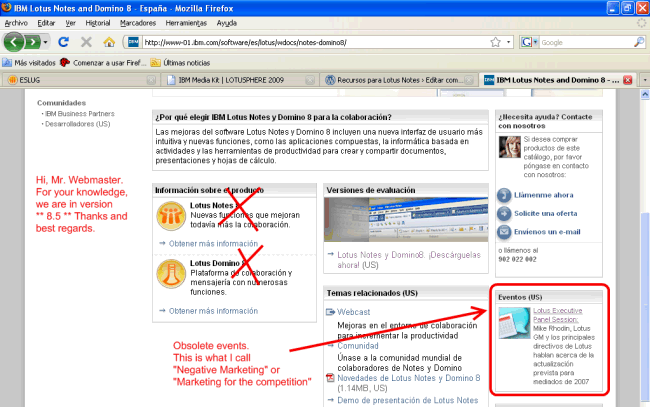
Task: Open Comenzar a usar Firefox bookmark
Action: pyautogui.click(x=103, y=63)
